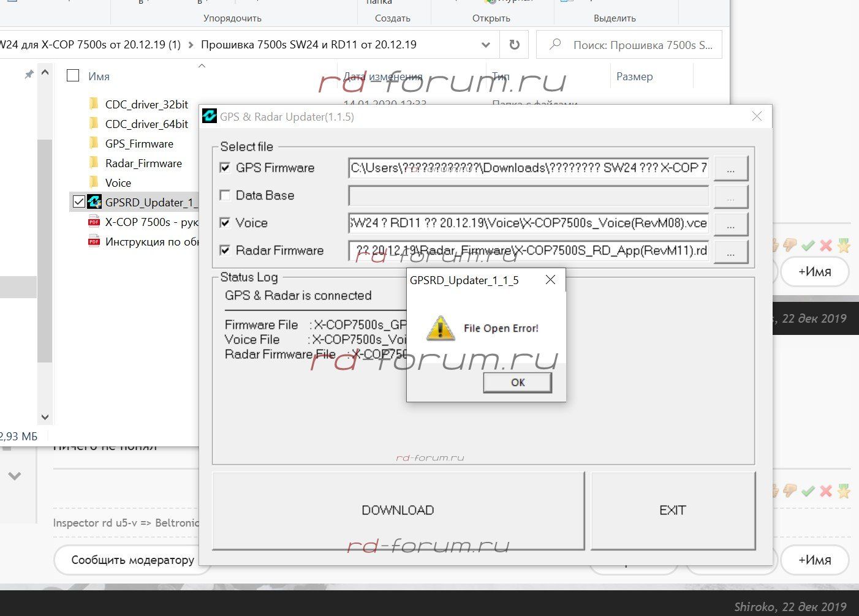The image size is (859, 616).
Task: Open the GPS_Firmware folder
Action: point(139,144)
